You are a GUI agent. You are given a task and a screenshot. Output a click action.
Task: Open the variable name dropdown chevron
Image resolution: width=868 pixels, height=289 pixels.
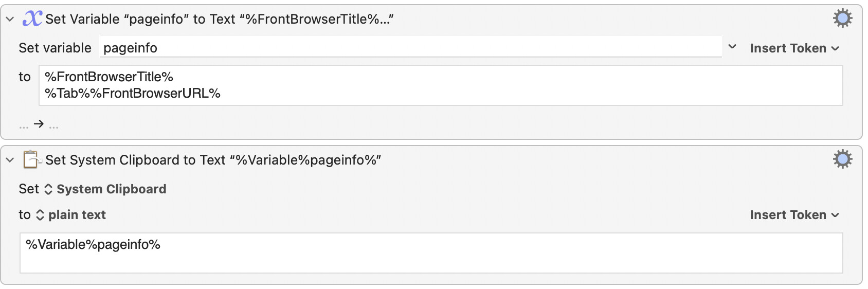pos(732,47)
